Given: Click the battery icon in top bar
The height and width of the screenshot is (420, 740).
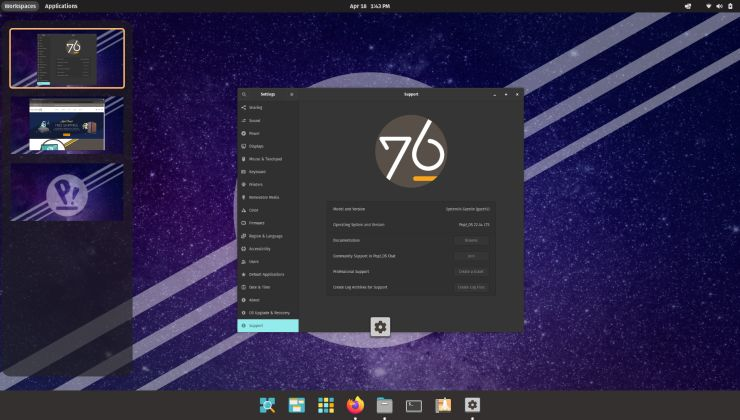Looking at the screenshot, I should [x=730, y=6].
